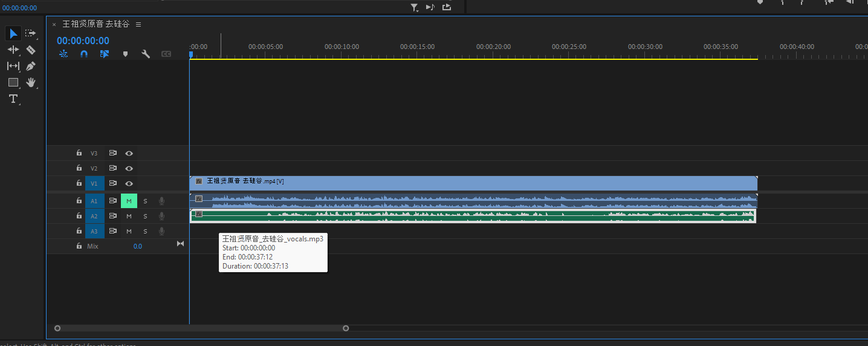This screenshot has width=868, height=346.
Task: Unmute the A1 track
Action: pyautogui.click(x=129, y=201)
